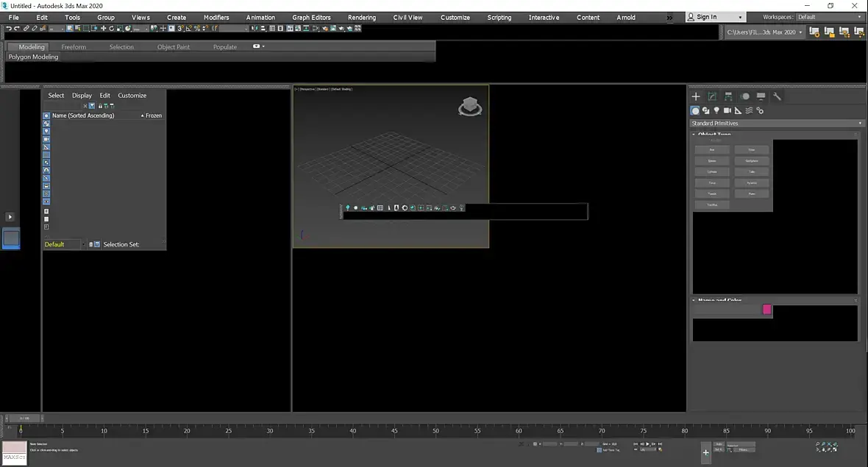Open the Scene Explorer Customize menu
Viewport: 868px width, 467px height.
pyautogui.click(x=132, y=96)
